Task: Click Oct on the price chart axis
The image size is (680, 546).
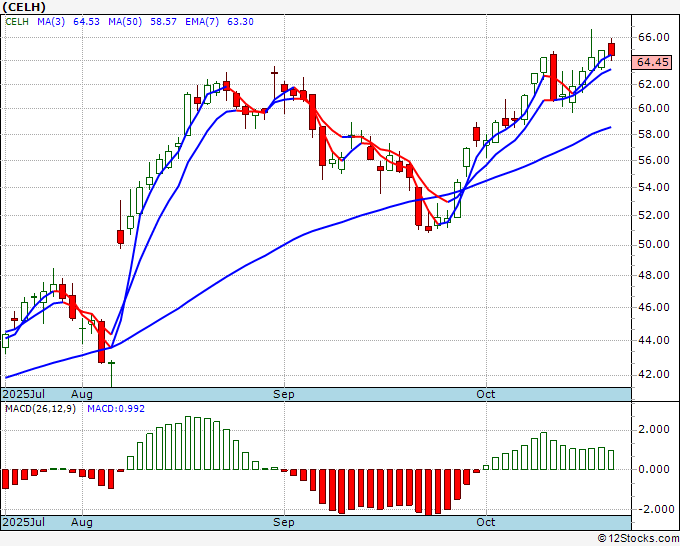Action: click(x=485, y=394)
